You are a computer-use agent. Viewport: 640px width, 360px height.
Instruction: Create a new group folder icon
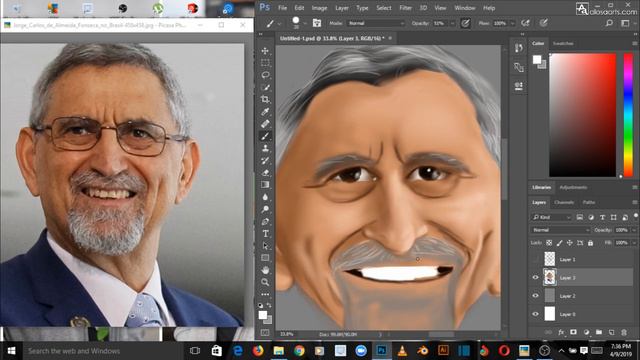(x=599, y=332)
